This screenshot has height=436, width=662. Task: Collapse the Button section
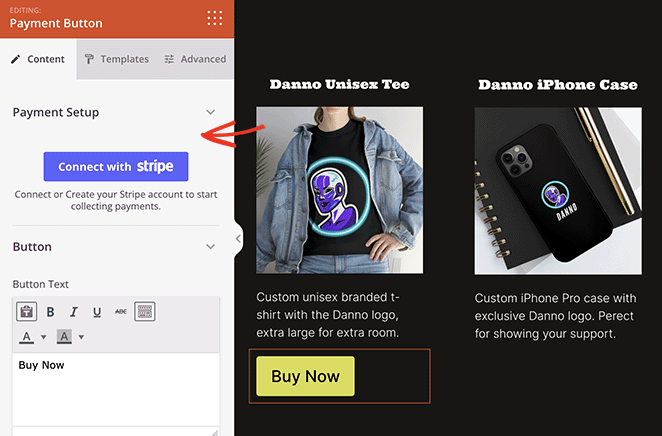point(210,247)
